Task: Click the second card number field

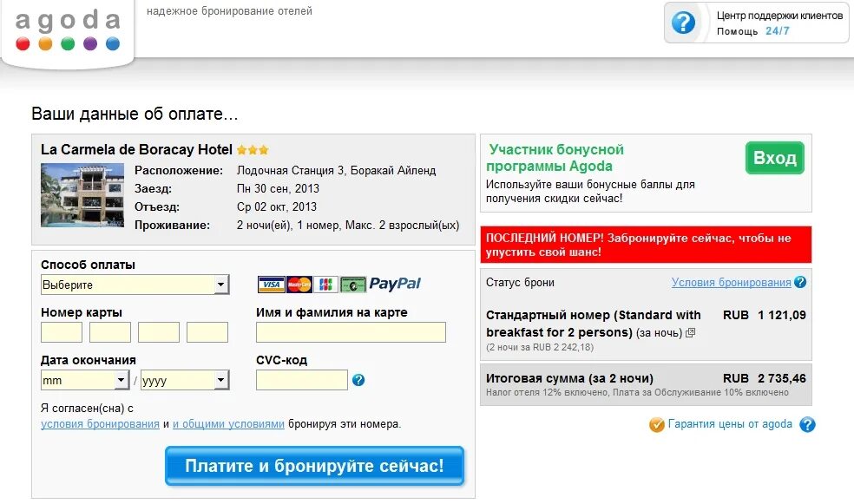Action: point(110,332)
